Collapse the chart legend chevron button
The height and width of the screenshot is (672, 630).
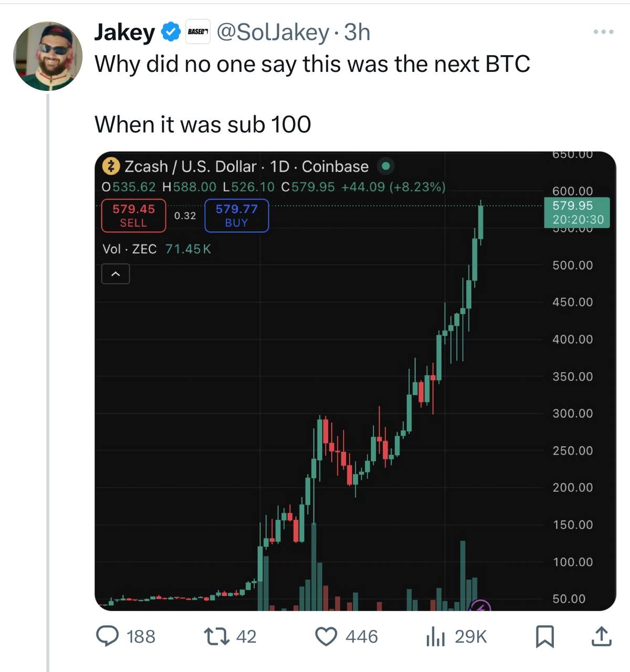click(x=115, y=274)
